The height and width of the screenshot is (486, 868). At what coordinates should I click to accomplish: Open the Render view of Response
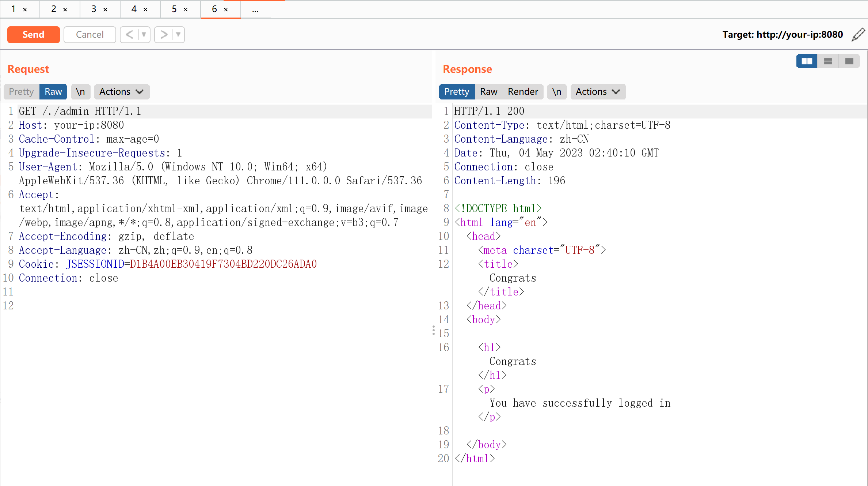click(x=523, y=92)
